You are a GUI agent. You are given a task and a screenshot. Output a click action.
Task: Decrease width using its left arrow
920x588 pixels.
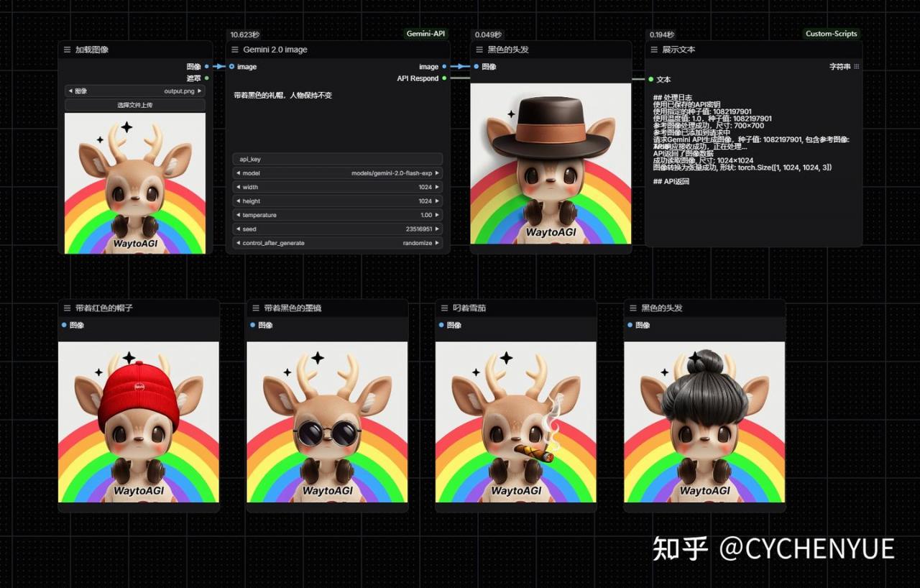pyautogui.click(x=238, y=187)
